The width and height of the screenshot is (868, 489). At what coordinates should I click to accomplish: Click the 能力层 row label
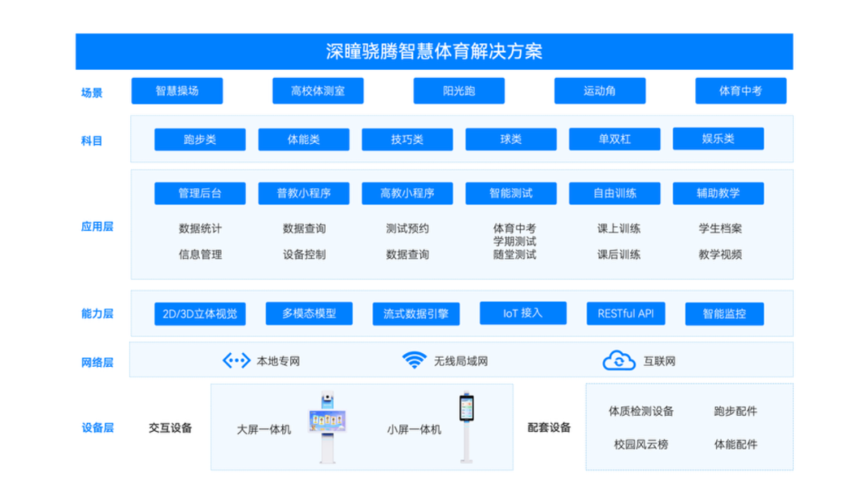click(97, 314)
